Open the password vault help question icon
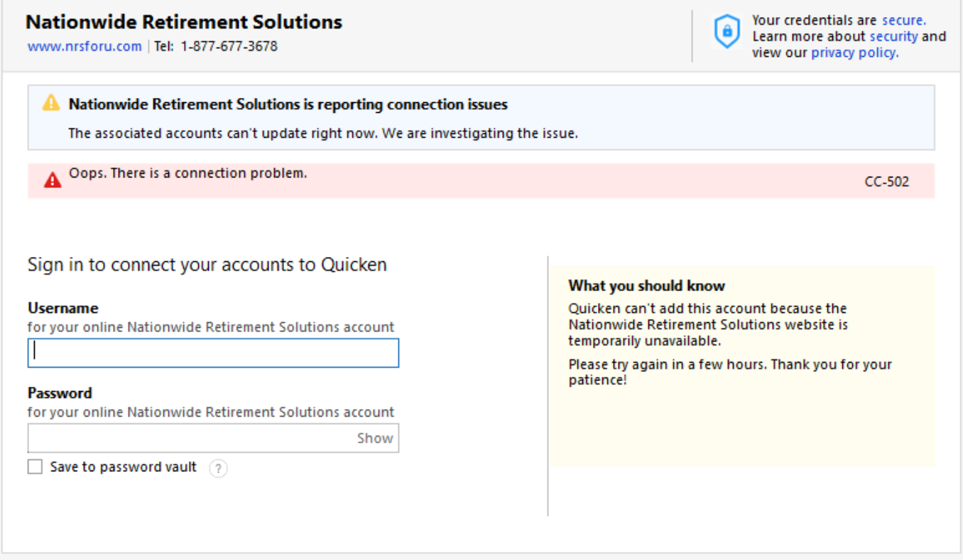The image size is (963, 560). click(219, 468)
